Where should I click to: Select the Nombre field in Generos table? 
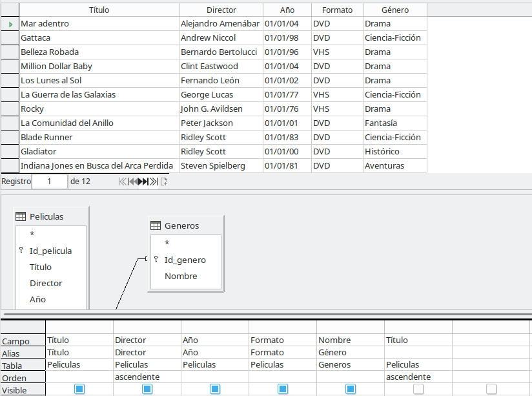point(181,276)
